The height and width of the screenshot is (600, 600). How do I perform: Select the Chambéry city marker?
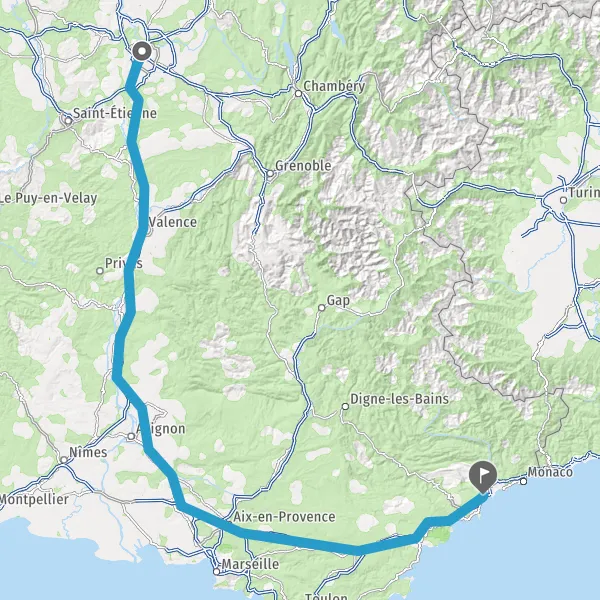click(x=298, y=93)
